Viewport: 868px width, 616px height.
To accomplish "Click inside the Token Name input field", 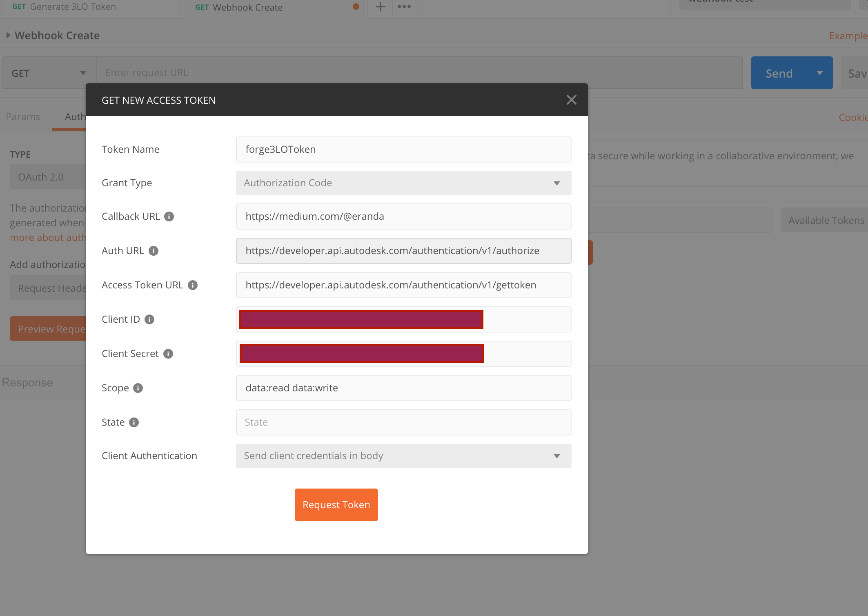I will pyautogui.click(x=403, y=150).
